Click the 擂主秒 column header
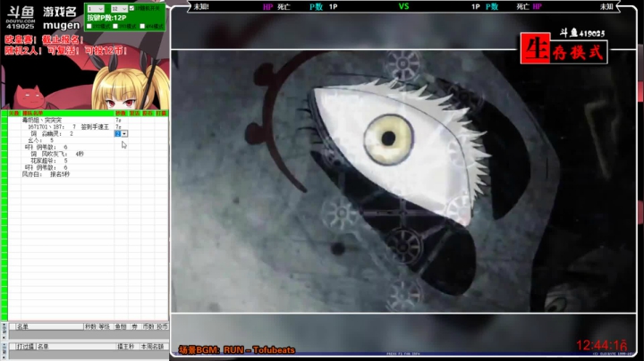Screen dimensions: 644x361 pyautogui.click(x=126, y=347)
